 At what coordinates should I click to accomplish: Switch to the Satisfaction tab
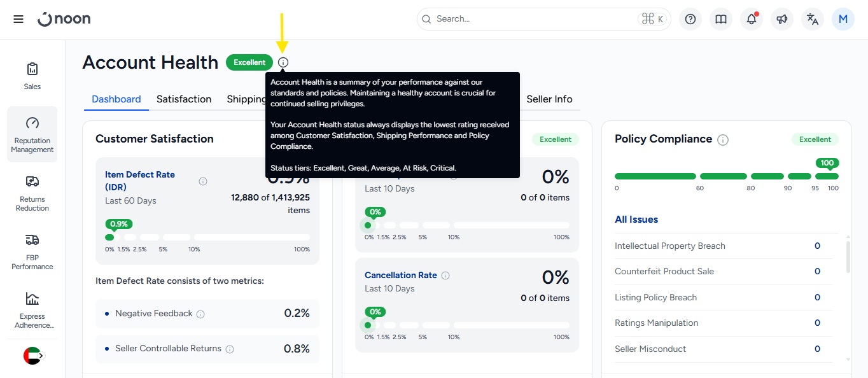pos(184,99)
